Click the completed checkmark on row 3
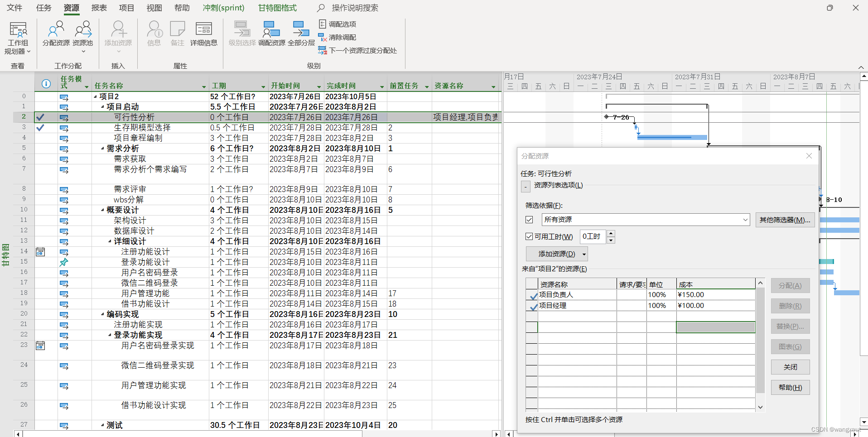Viewport: 868px width, 437px height. click(40, 128)
